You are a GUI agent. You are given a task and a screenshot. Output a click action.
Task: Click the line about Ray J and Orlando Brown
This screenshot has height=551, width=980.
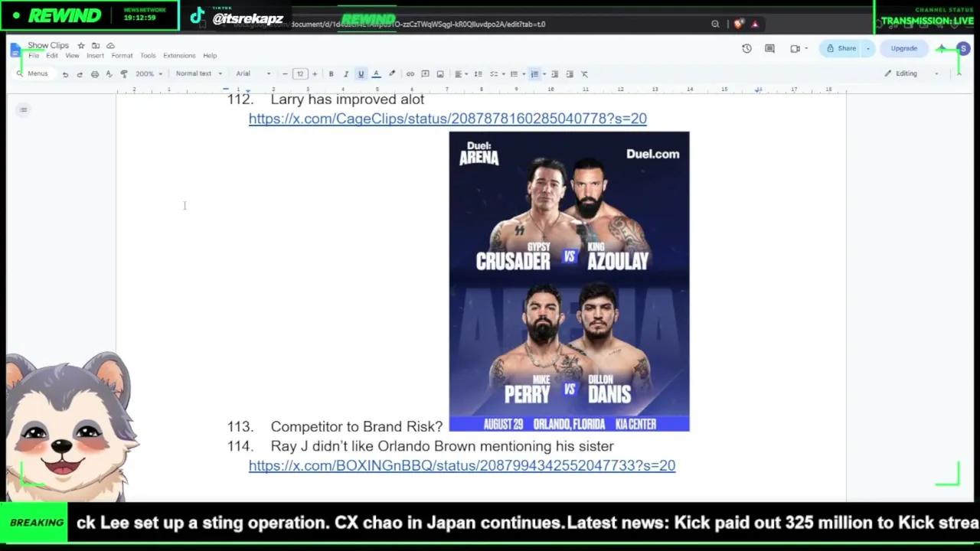(x=442, y=446)
